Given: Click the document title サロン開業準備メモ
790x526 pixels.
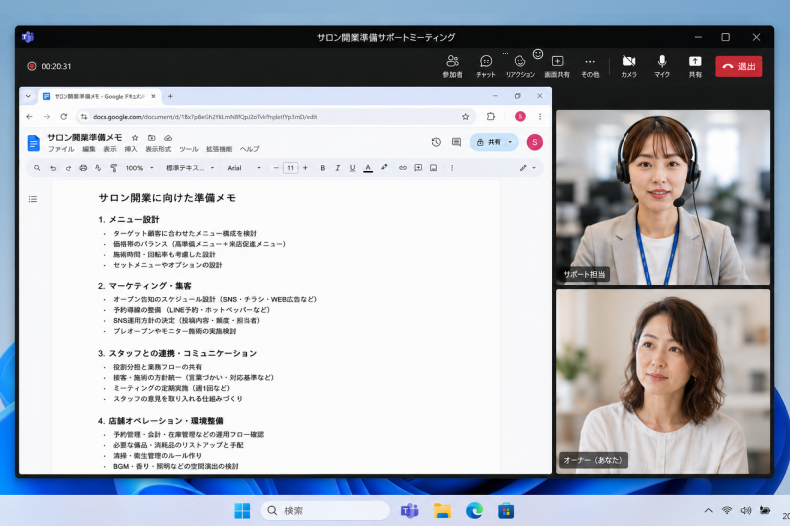Looking at the screenshot, I should 85,137.
